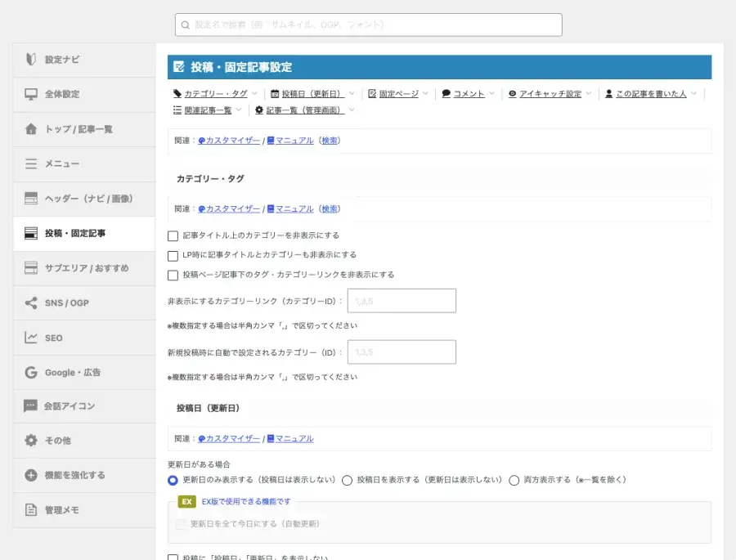Expand chevron next to カテゴリー・タグ anchor
Image resolution: width=736 pixels, height=560 pixels.
[254, 93]
